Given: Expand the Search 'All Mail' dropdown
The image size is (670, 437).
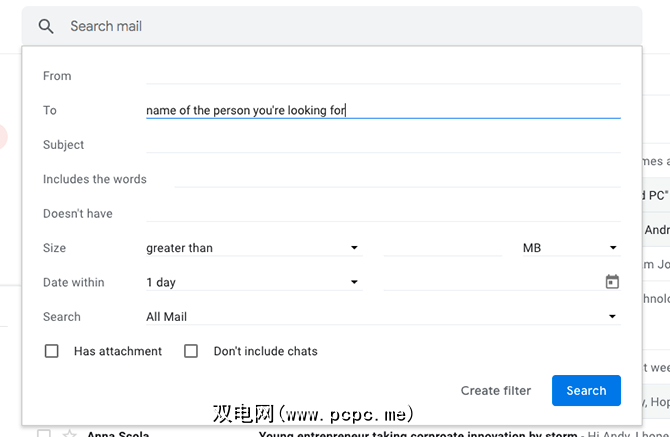Looking at the screenshot, I should pyautogui.click(x=382, y=317).
